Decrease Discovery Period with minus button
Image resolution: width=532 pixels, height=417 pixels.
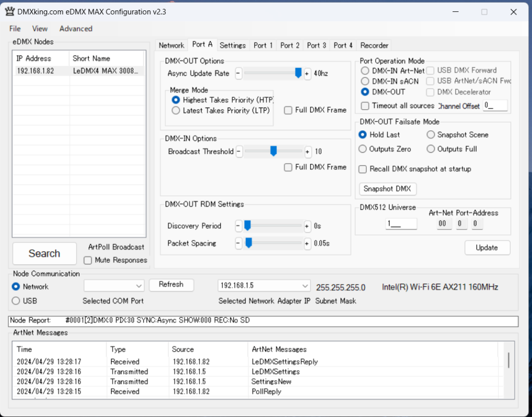[x=238, y=226]
